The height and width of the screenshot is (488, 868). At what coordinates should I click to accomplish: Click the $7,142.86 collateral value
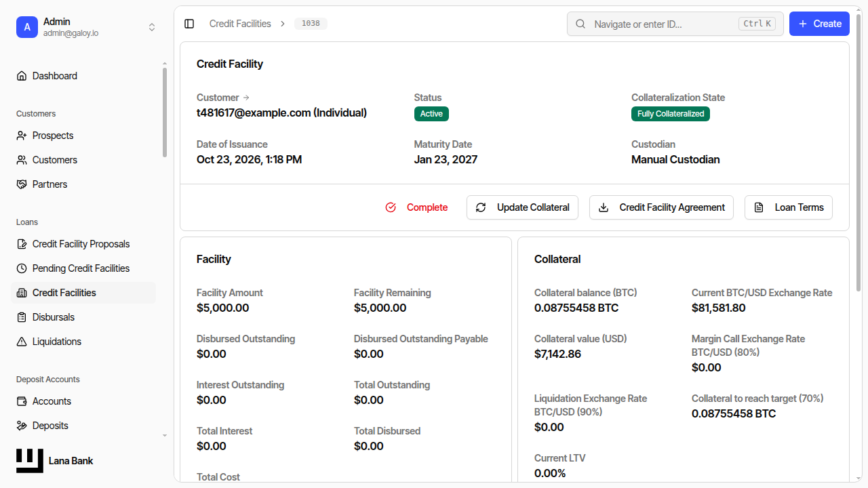pos(557,354)
